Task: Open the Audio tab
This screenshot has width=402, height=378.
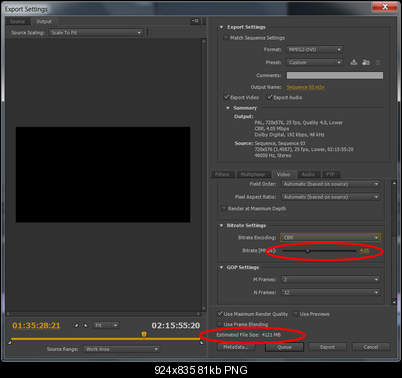Action: tap(308, 174)
